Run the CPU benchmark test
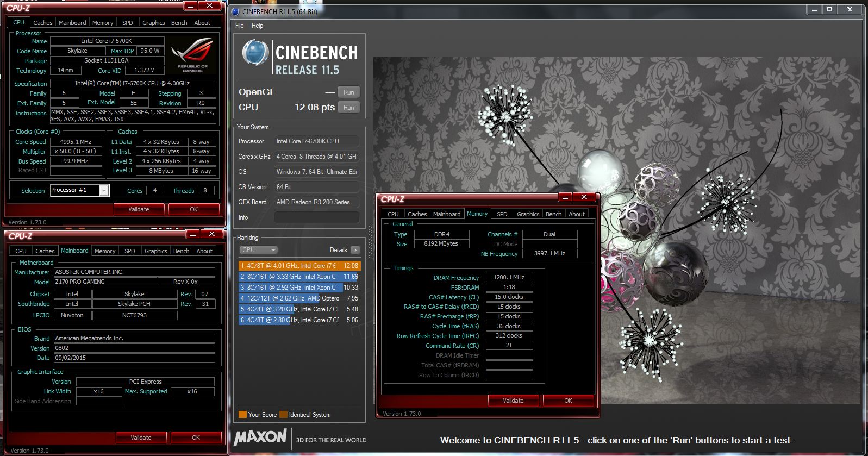Image resolution: width=868 pixels, height=456 pixels. point(349,108)
